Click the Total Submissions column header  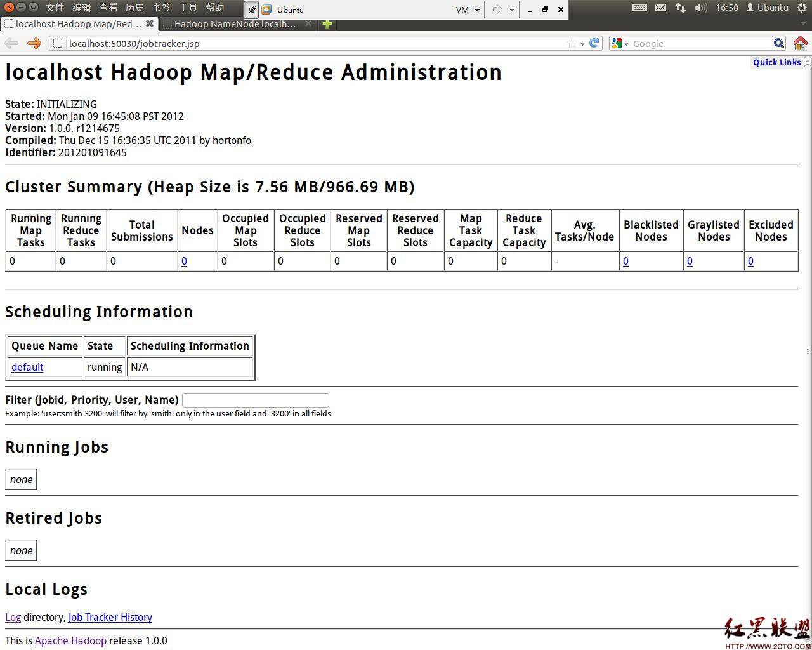click(142, 230)
